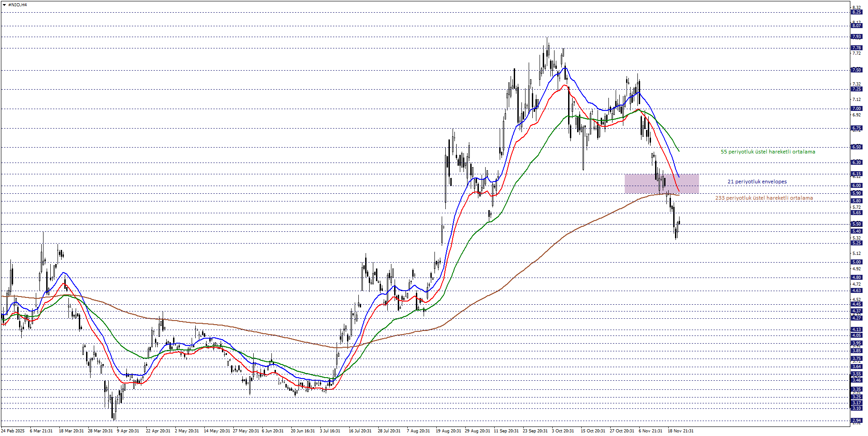
Task: Select the purple shaded rectangle zone
Action: point(661,184)
